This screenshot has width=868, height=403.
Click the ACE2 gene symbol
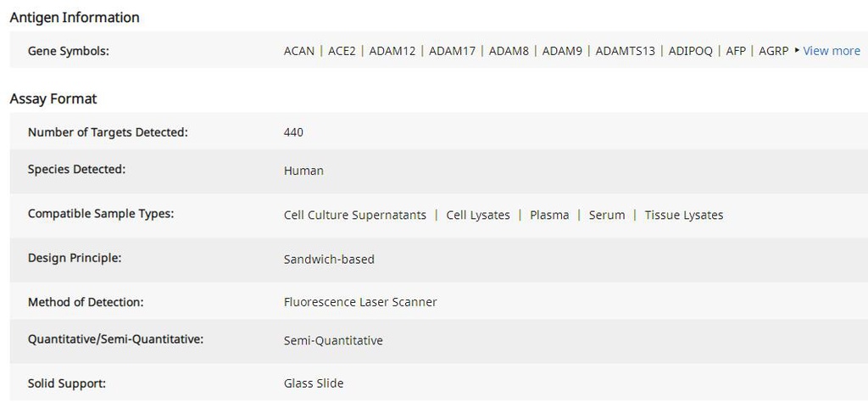tap(342, 51)
